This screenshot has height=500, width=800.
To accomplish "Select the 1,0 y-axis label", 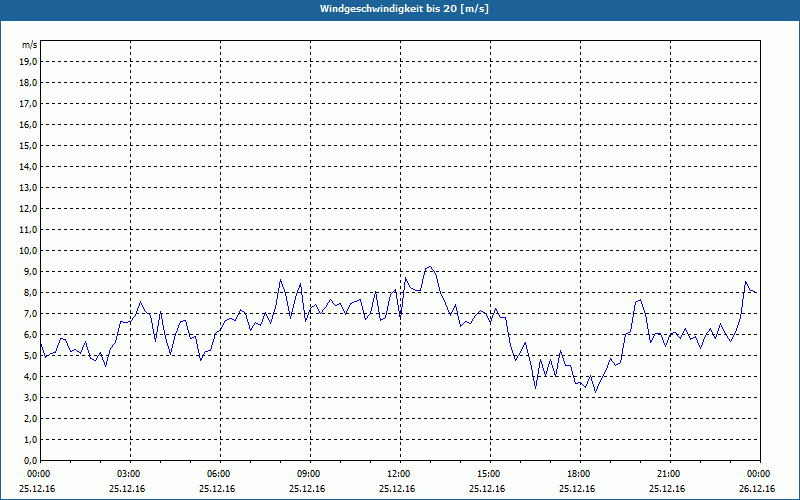I will (x=31, y=440).
